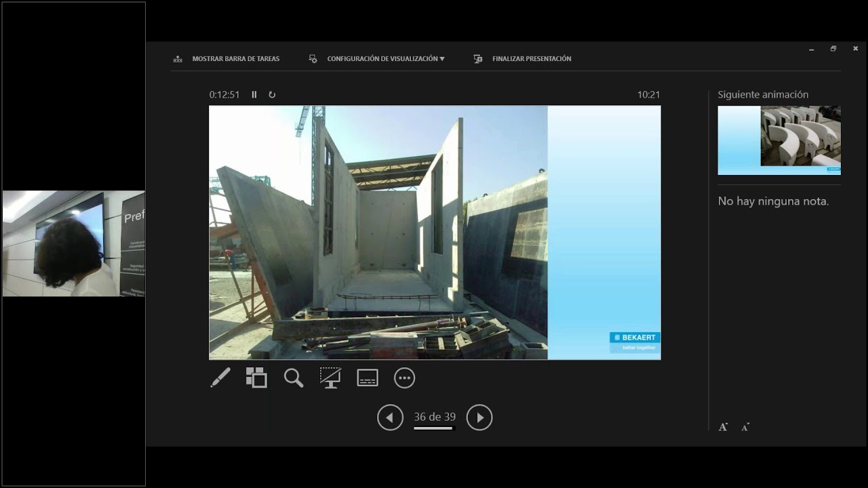Open 'Configuración de visualización' dropdown
The image size is (868, 488).
click(377, 59)
